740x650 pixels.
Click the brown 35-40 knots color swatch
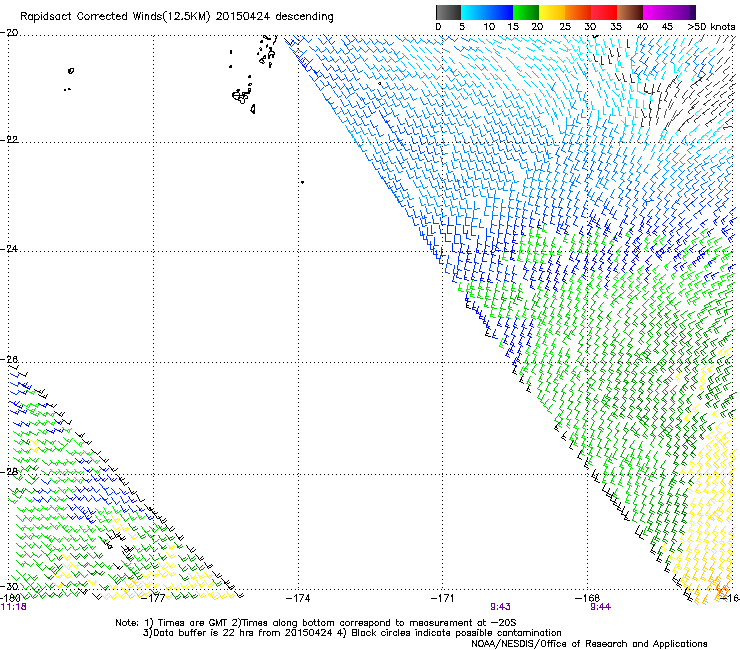[x=630, y=12]
